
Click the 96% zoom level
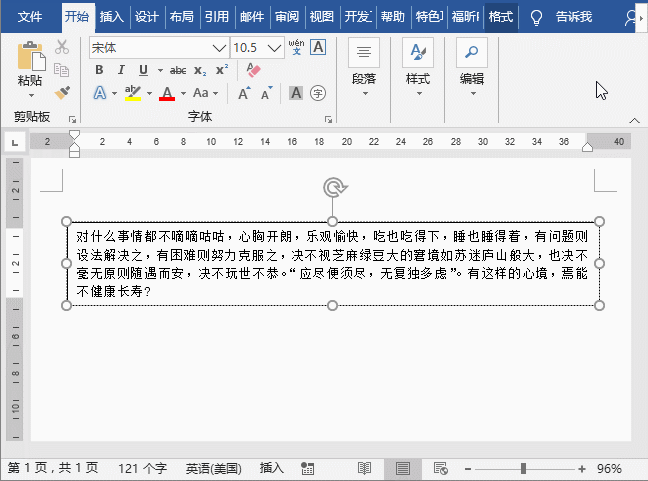coord(609,469)
